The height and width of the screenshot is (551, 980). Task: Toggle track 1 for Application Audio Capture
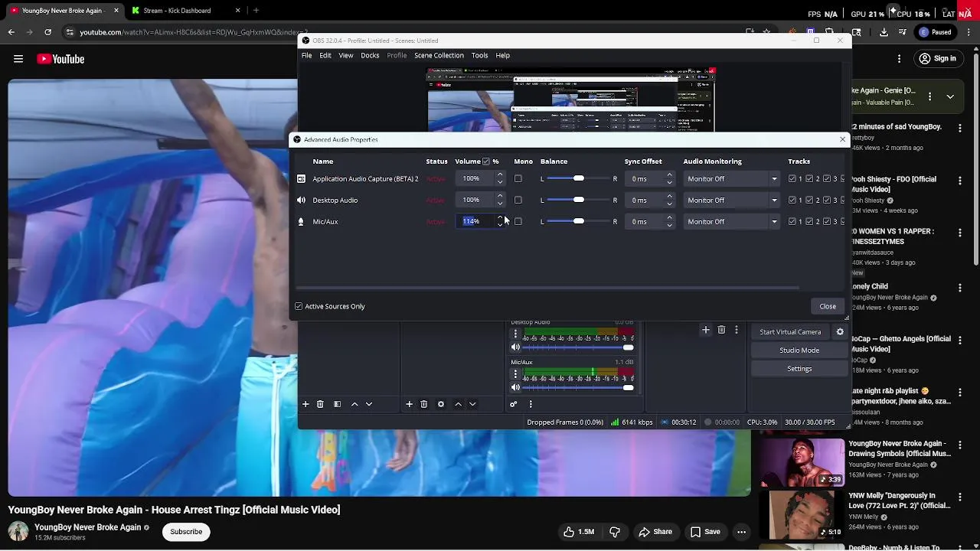click(x=792, y=179)
